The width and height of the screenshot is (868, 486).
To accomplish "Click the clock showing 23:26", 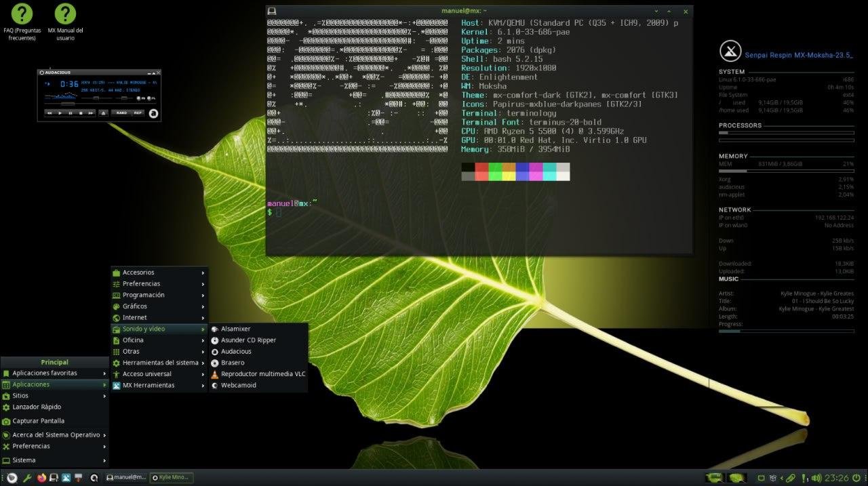I will [837, 478].
